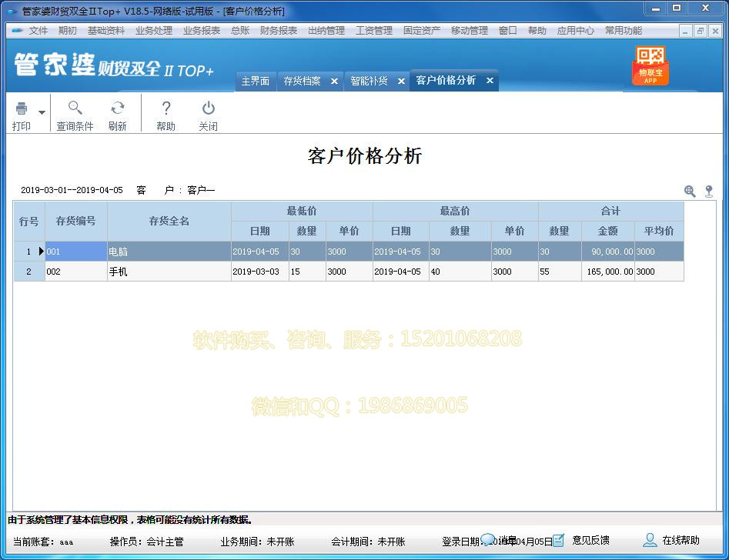The image size is (729, 560).
Task: Open 在线帮助 online help
Action: pos(681,541)
